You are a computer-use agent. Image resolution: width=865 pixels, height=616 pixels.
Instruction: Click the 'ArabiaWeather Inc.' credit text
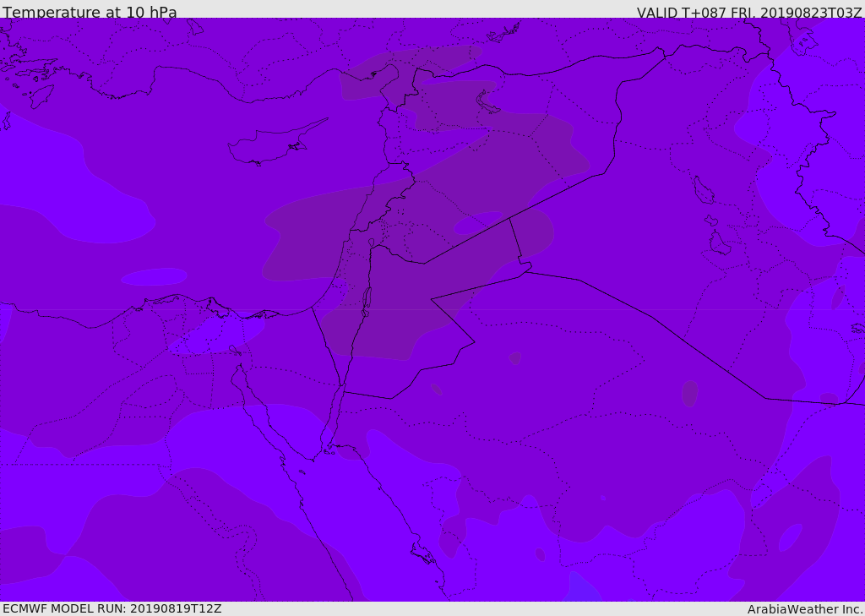point(805,609)
